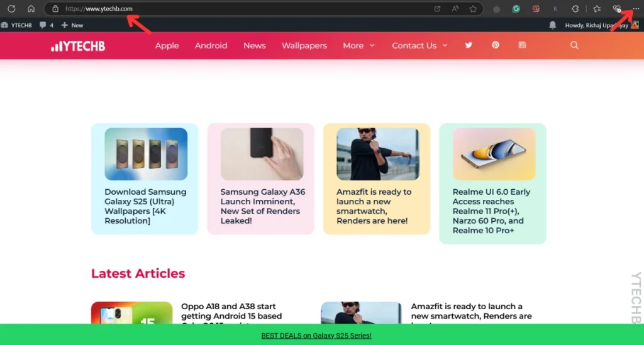Image resolution: width=644 pixels, height=345 pixels.
Task: Click the YTECHB dashboard item in admin bar
Action: pos(16,25)
